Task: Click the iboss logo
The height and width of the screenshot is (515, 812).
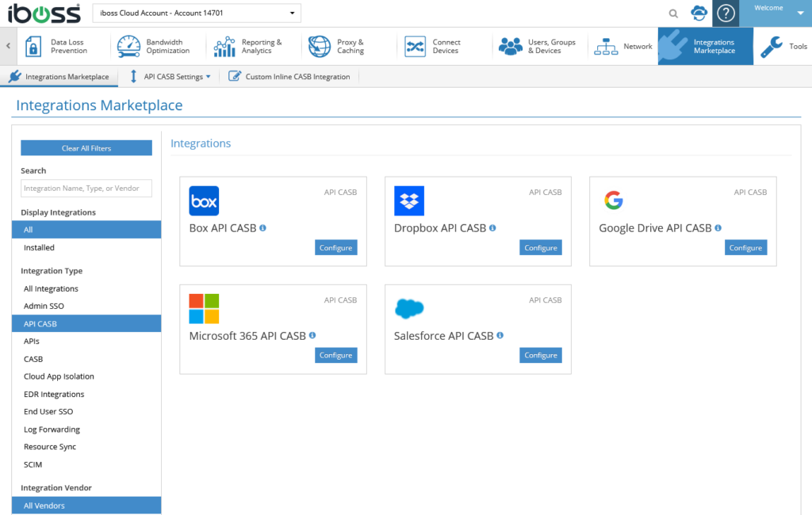Action: pos(44,13)
